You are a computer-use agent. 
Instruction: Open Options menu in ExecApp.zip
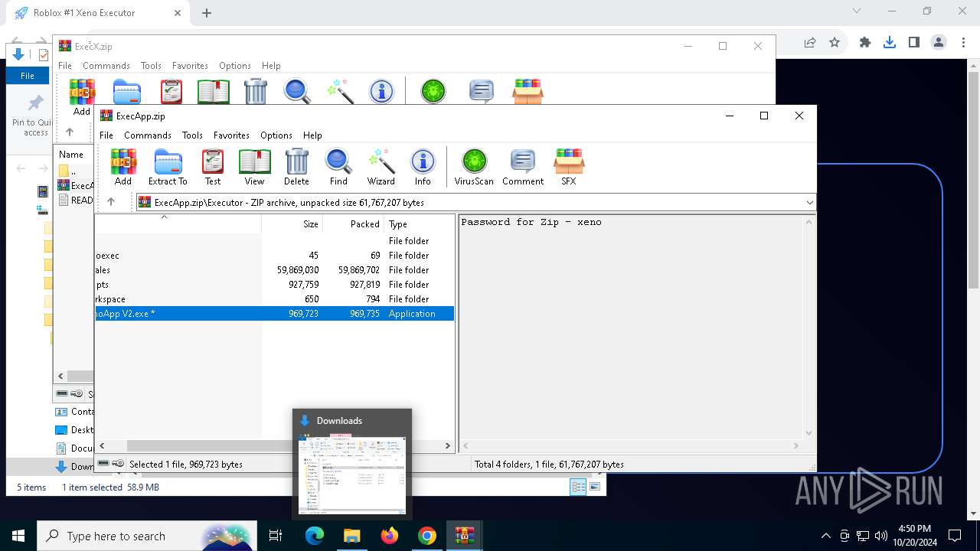276,135
